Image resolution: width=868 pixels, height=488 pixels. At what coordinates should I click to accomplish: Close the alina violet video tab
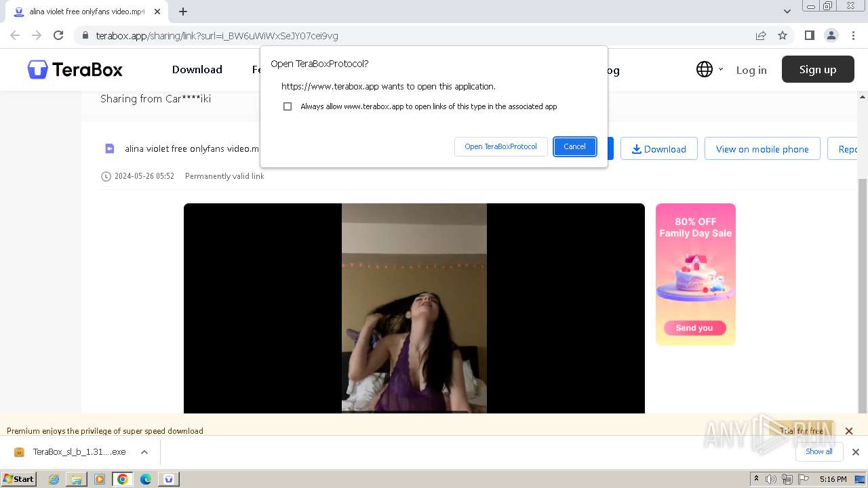coord(157,12)
